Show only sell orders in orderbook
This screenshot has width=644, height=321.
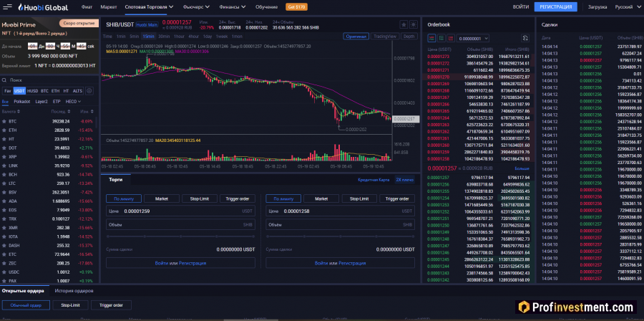point(451,38)
